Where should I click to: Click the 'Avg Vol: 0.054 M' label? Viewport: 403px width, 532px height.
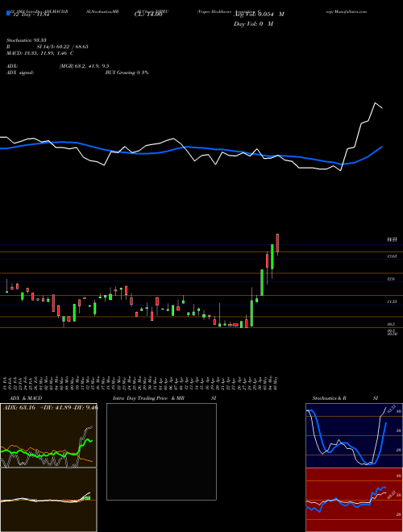pyautogui.click(x=259, y=15)
